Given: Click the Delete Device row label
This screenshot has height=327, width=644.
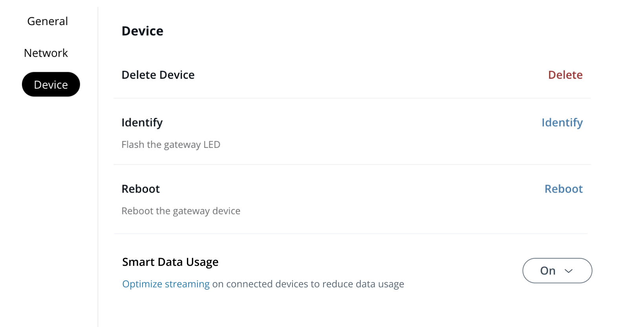Looking at the screenshot, I should [x=158, y=75].
